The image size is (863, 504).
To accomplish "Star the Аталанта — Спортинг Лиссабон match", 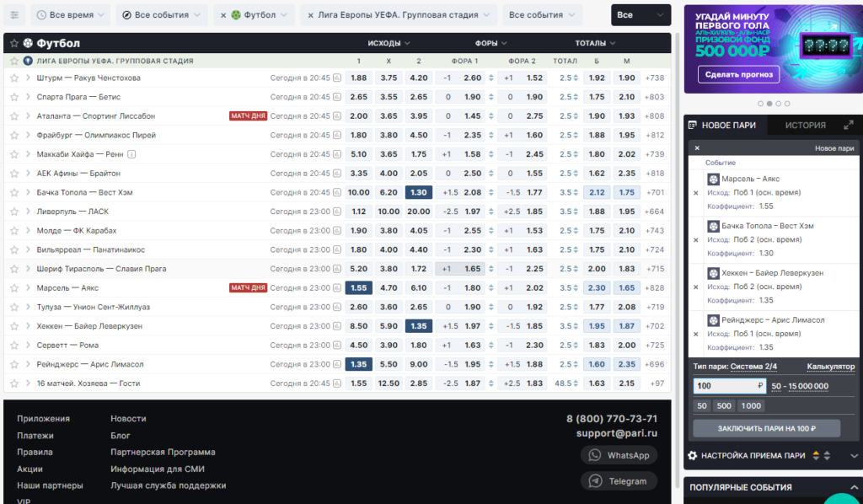I will point(14,116).
